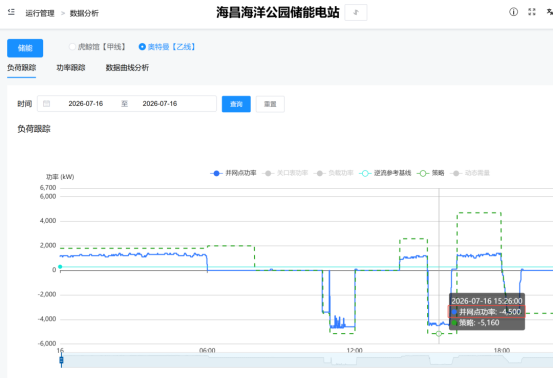Toggle fullscreen mode icon
This screenshot has width=553, height=379.
(x=531, y=12)
